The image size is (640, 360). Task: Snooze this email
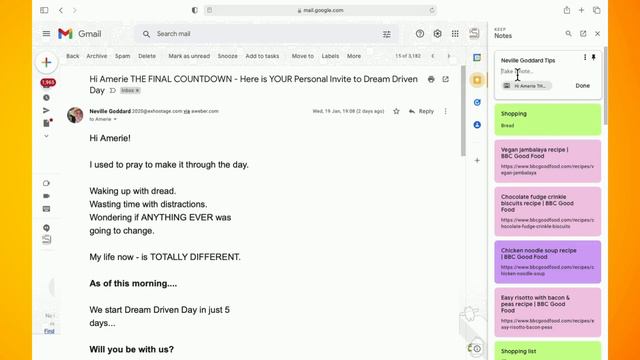click(x=227, y=56)
